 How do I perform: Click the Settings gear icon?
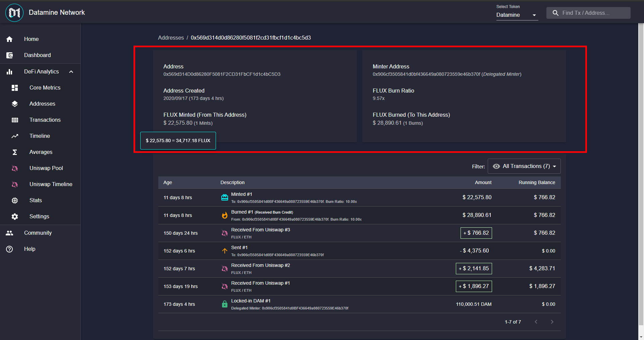point(15,217)
